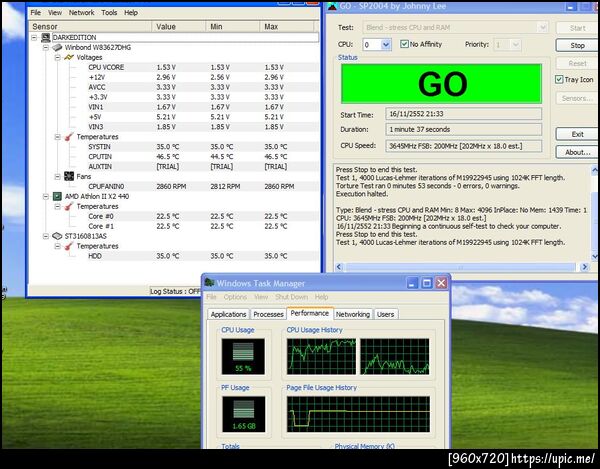Switch to the Networking tab

pos(353,314)
